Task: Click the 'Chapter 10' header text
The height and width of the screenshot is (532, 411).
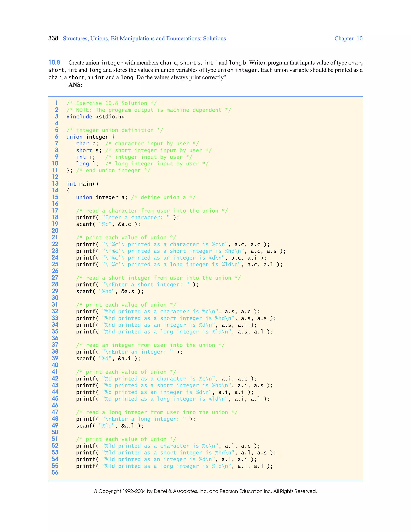Action: 348,39
